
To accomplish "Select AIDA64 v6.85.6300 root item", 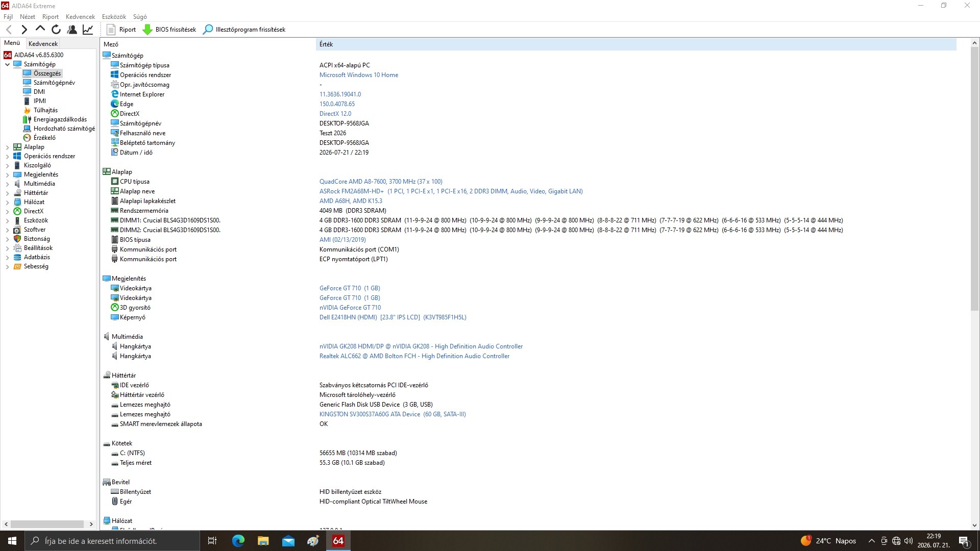I will pos(34,55).
